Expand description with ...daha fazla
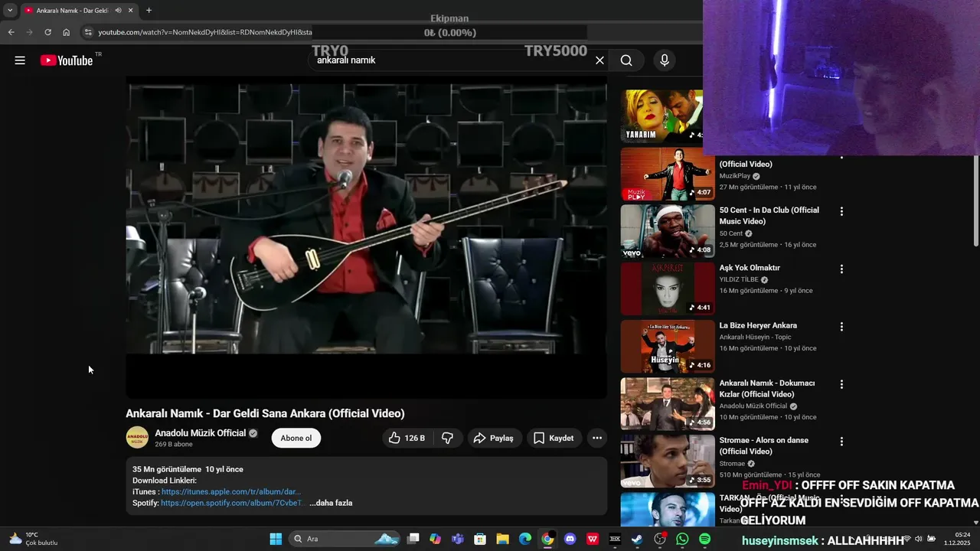Screen dimensions: 980x551 331,503
